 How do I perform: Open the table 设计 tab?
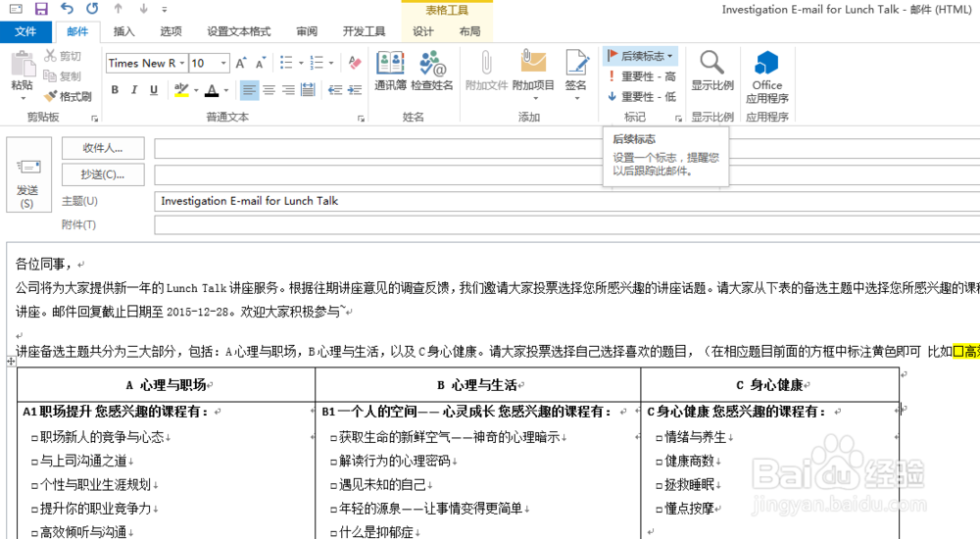(423, 31)
